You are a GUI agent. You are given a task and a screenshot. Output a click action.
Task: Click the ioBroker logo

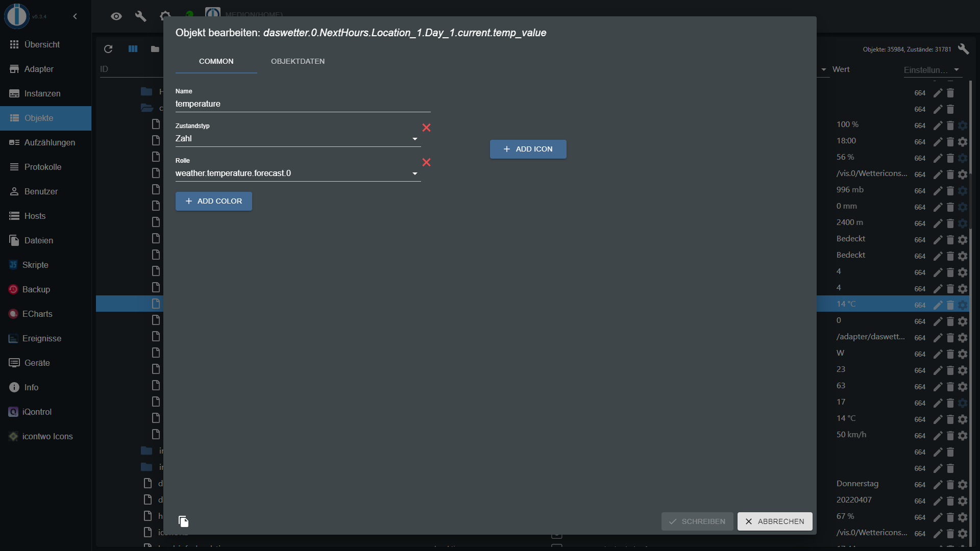(x=17, y=15)
